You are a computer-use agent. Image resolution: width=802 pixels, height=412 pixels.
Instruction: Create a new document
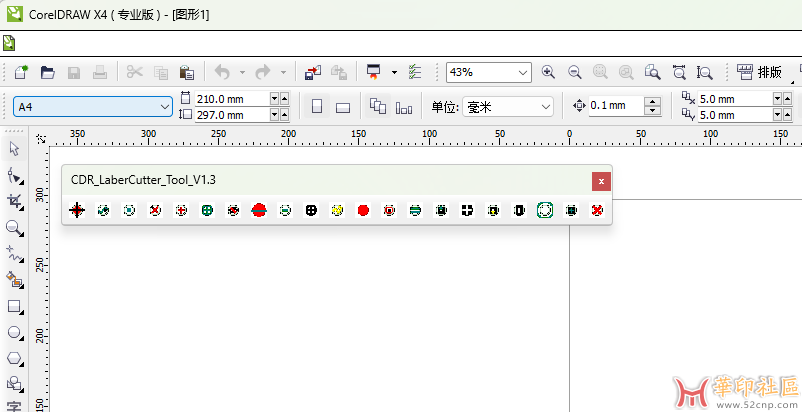pyautogui.click(x=20, y=72)
